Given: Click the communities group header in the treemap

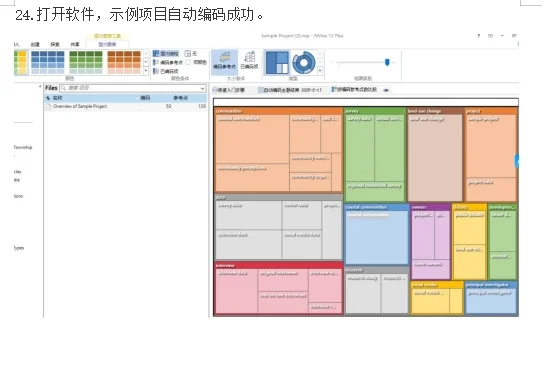Looking at the screenshot, I should pyautogui.click(x=279, y=111).
